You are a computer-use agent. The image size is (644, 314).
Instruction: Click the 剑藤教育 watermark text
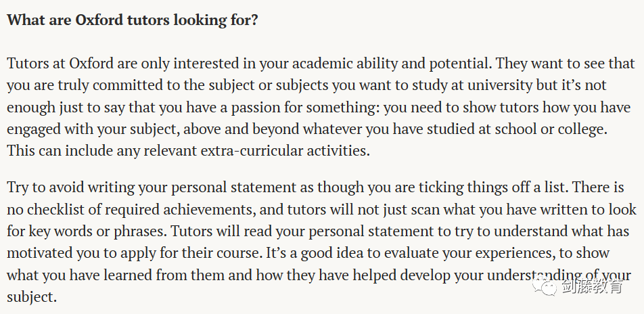pos(592,286)
